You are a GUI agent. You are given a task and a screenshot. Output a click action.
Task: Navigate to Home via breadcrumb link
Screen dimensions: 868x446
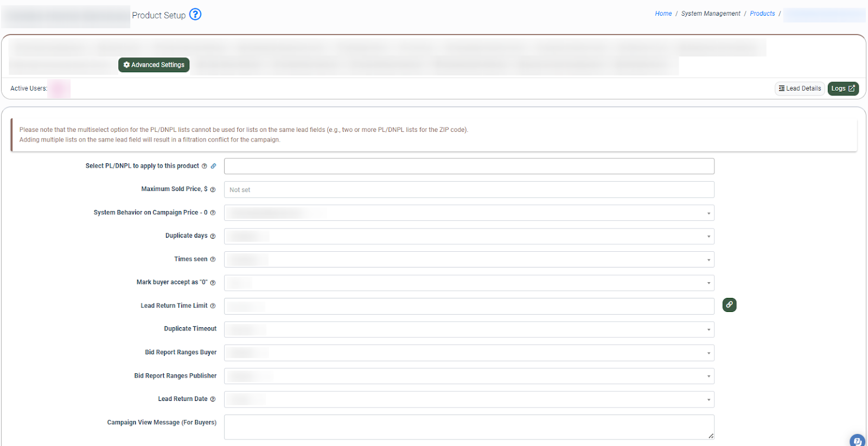tap(663, 14)
